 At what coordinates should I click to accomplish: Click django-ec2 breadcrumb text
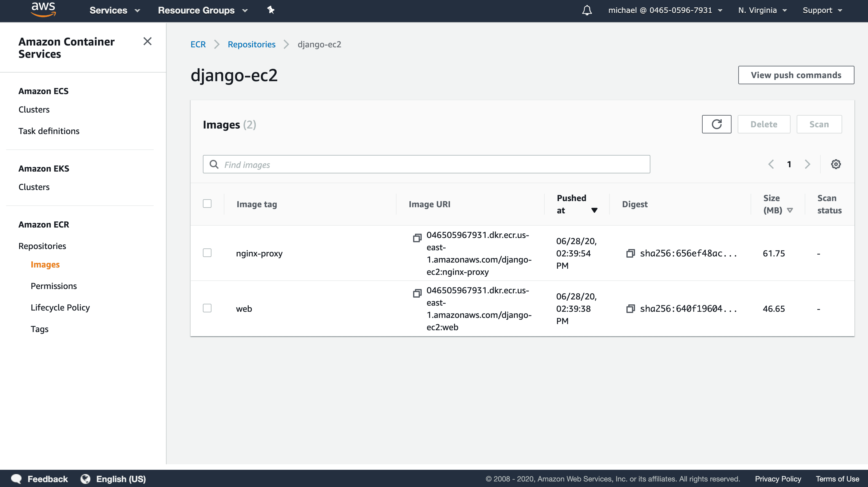click(x=319, y=45)
